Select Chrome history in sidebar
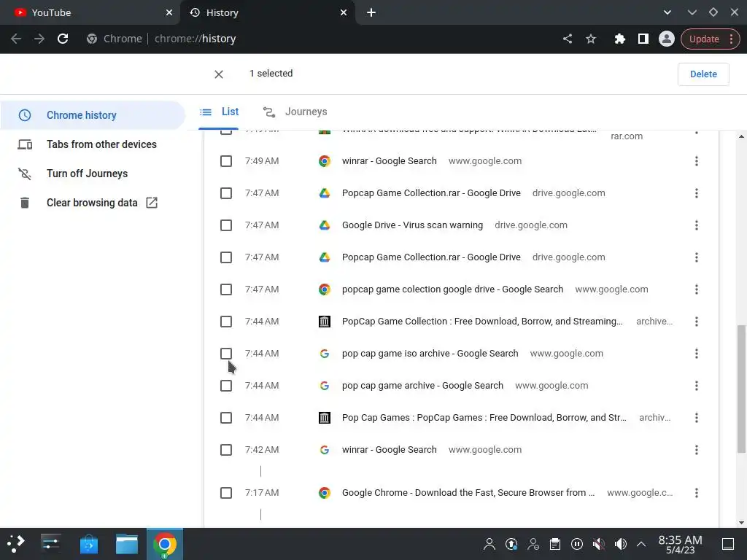 point(93,115)
